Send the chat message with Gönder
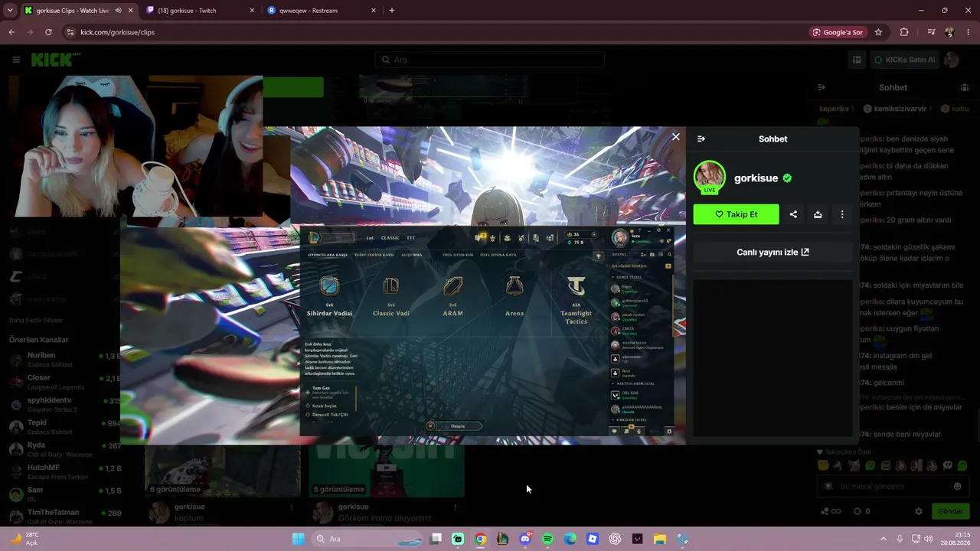The height and width of the screenshot is (551, 980). coord(951,511)
